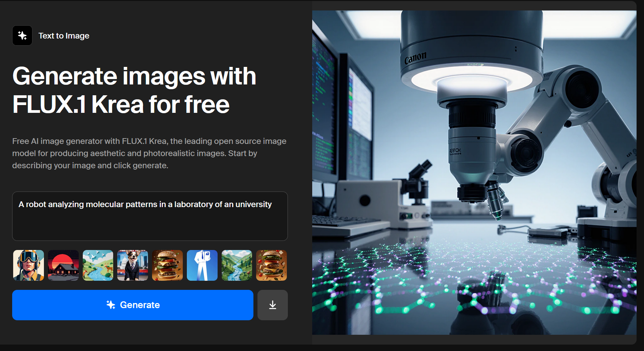Choose the burger thumbnail without cheese cubes
The image size is (644, 351).
coord(167,265)
